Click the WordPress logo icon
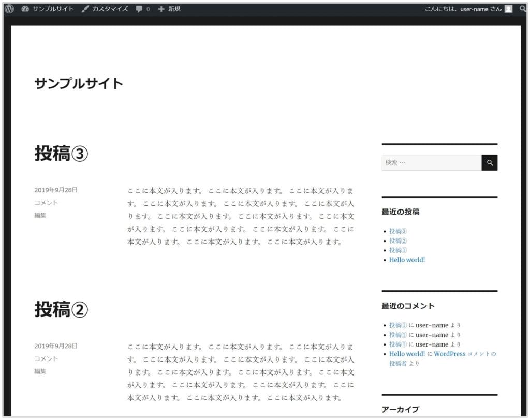Viewport: 530px width, 420px height. coord(9,9)
